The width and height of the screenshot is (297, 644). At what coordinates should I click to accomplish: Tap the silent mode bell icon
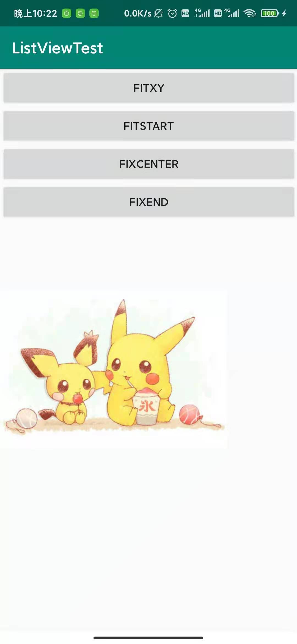pyautogui.click(x=158, y=13)
